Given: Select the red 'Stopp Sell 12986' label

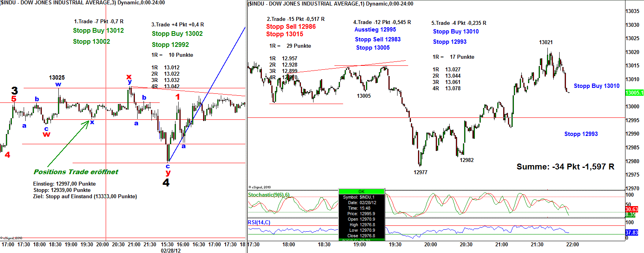Looking at the screenshot, I should pyautogui.click(x=291, y=26).
